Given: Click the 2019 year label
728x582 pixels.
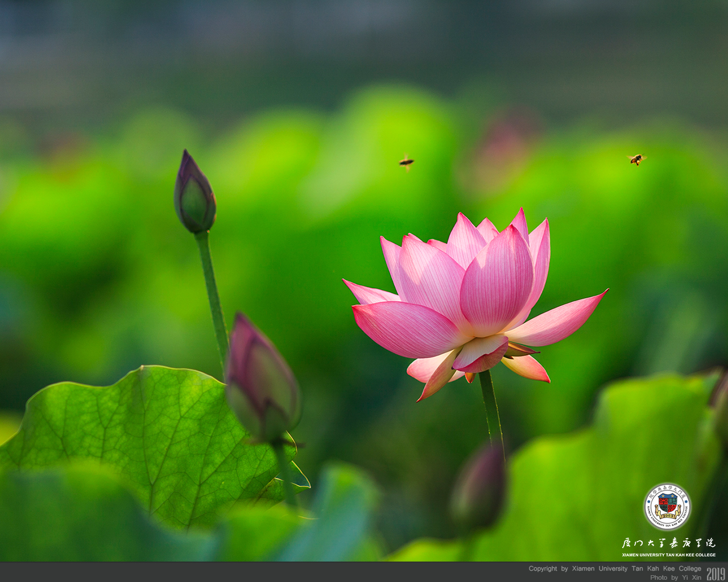Looking at the screenshot, I should click(x=715, y=574).
